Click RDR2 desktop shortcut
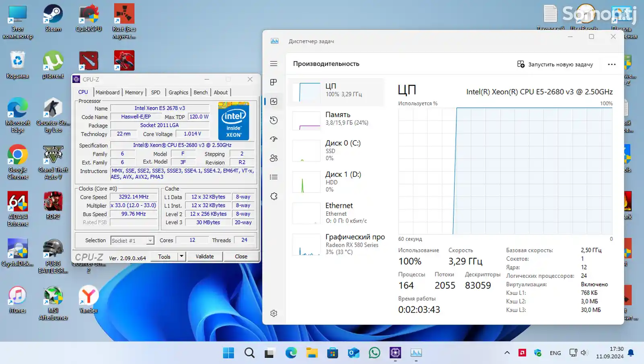The width and height of the screenshot is (644, 364). (x=53, y=205)
